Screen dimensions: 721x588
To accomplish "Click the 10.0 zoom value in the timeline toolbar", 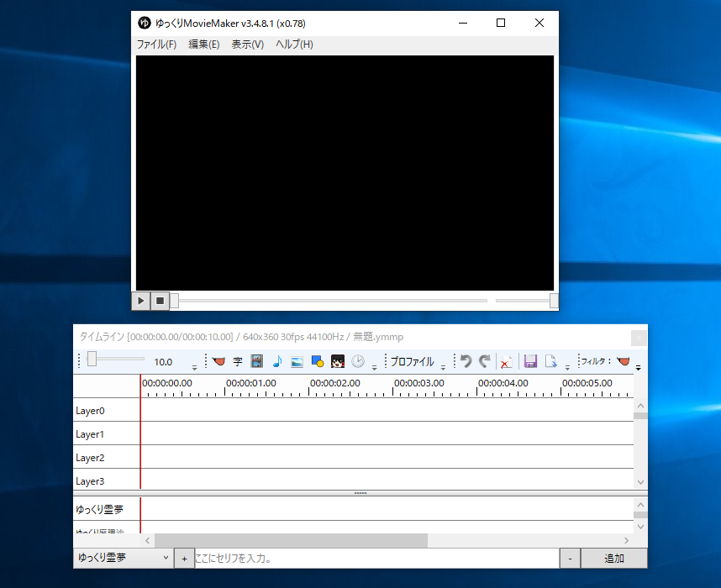I will click(163, 362).
